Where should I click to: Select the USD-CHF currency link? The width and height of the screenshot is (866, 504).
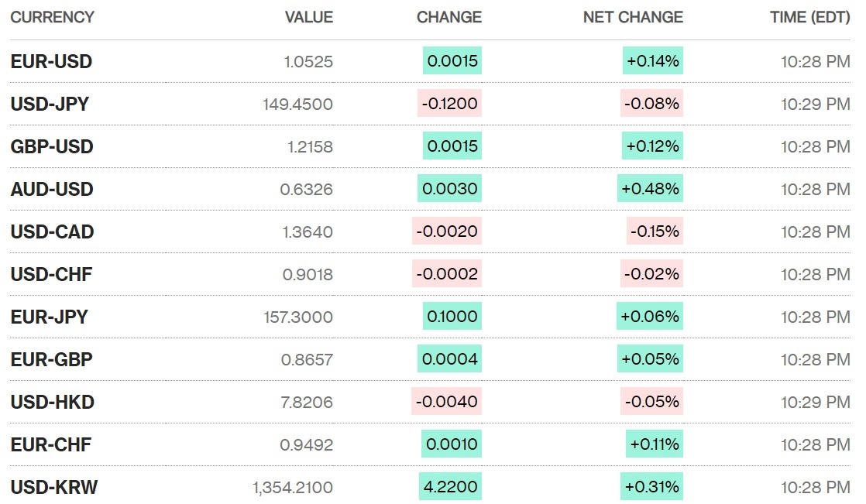pyautogui.click(x=51, y=274)
